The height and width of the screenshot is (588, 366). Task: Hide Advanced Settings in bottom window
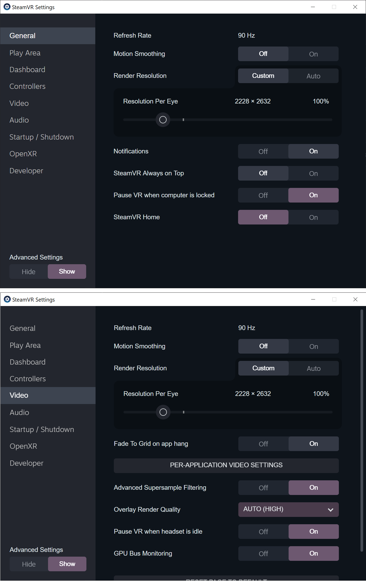click(29, 564)
